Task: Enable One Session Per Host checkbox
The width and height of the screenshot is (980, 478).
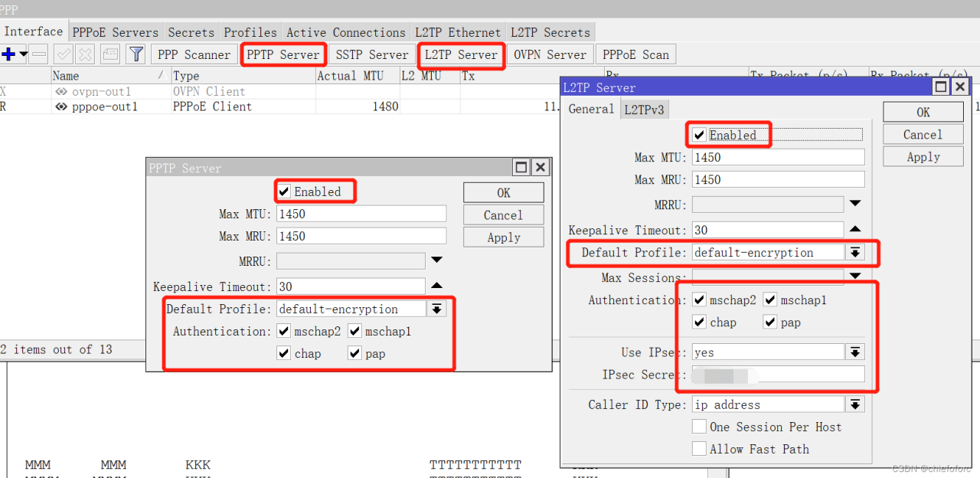Action: (699, 427)
